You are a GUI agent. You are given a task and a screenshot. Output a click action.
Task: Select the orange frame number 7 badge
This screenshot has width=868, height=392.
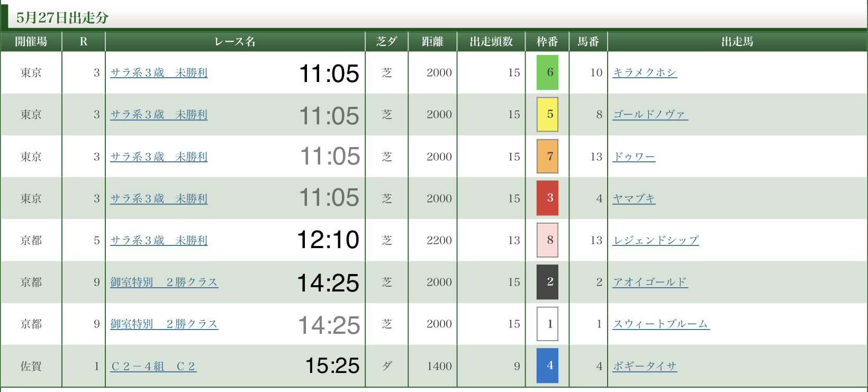(x=547, y=156)
